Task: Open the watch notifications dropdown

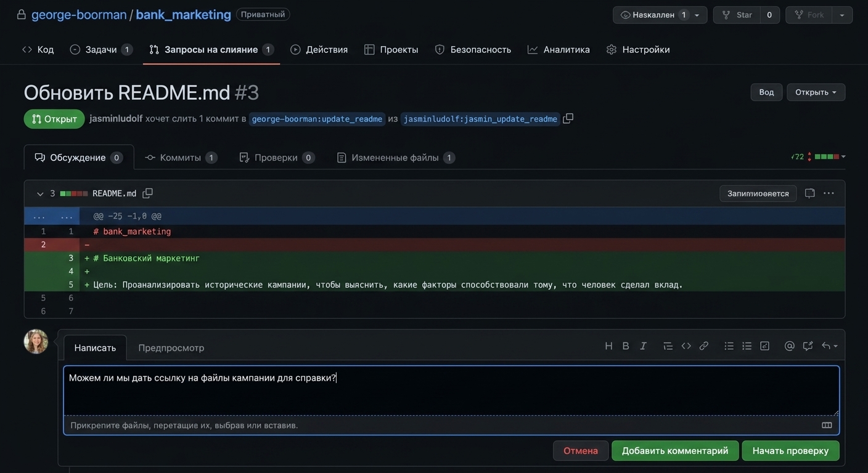Action: (659, 15)
